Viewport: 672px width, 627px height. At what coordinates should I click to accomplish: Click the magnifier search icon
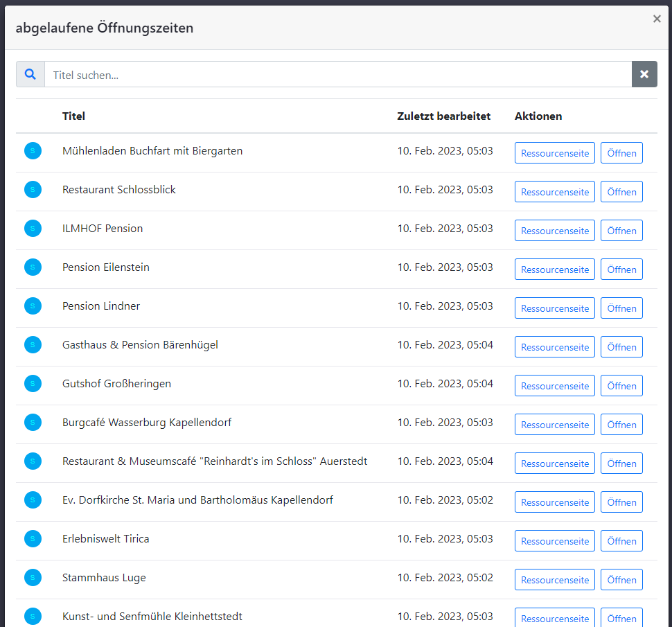(x=30, y=74)
